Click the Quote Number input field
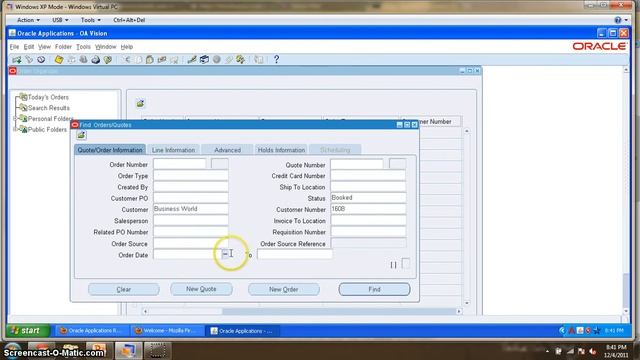640x360 pixels. (x=357, y=164)
